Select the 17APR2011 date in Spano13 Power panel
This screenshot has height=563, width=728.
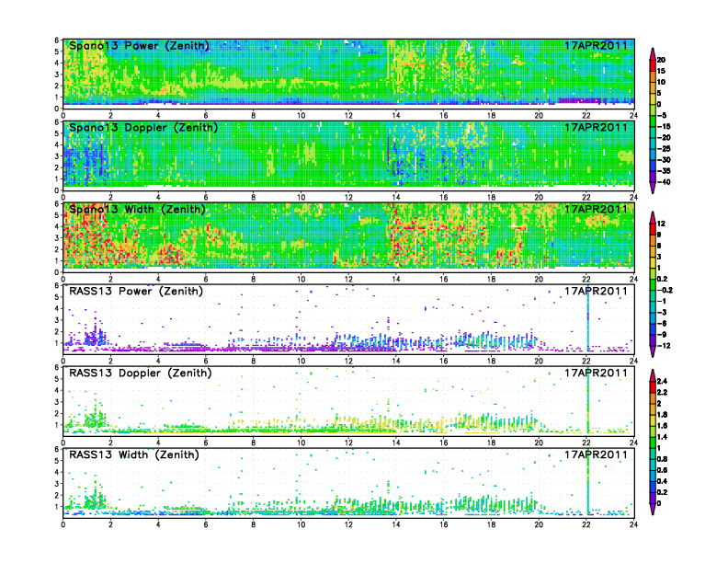click(596, 46)
